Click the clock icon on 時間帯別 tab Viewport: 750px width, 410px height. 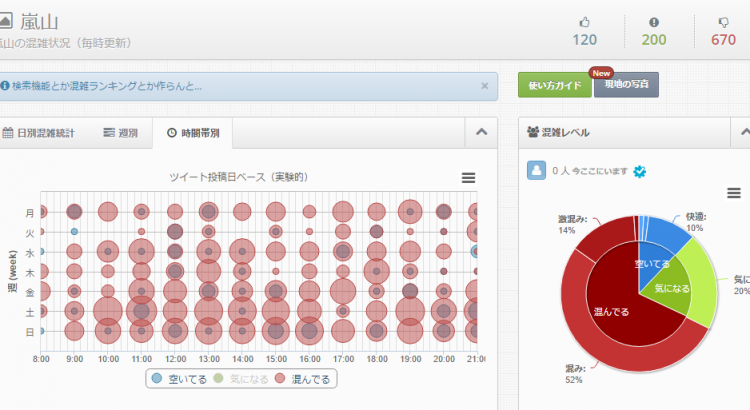172,133
